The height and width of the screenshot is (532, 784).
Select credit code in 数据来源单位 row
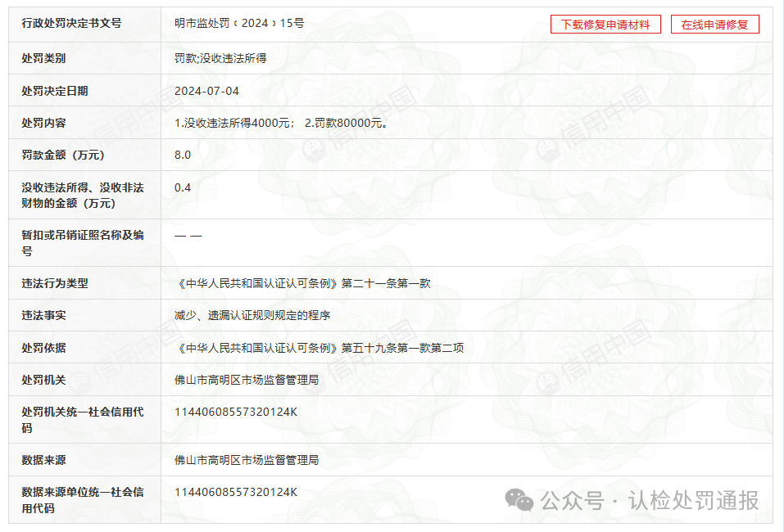pos(236,492)
